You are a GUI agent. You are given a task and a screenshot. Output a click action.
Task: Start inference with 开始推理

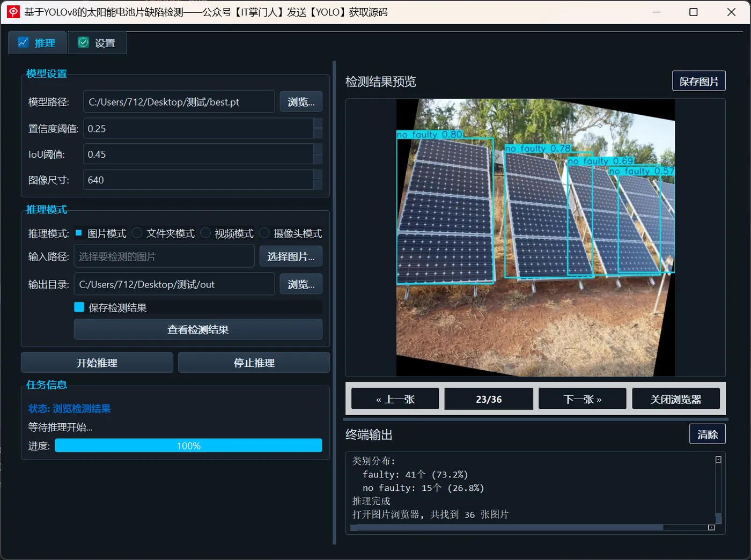[97, 363]
